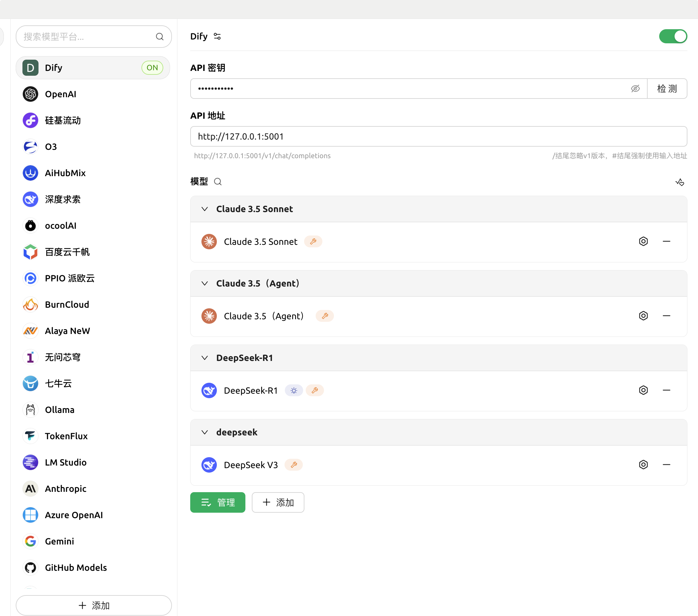The width and height of the screenshot is (698, 616).
Task: Select Ollama provider in sidebar
Action: (59, 410)
